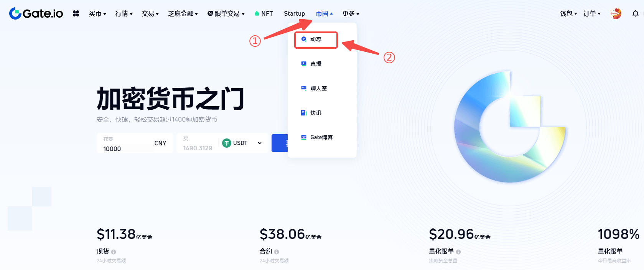This screenshot has width=644, height=270.
Task: Open the NFT page link
Action: click(264, 14)
